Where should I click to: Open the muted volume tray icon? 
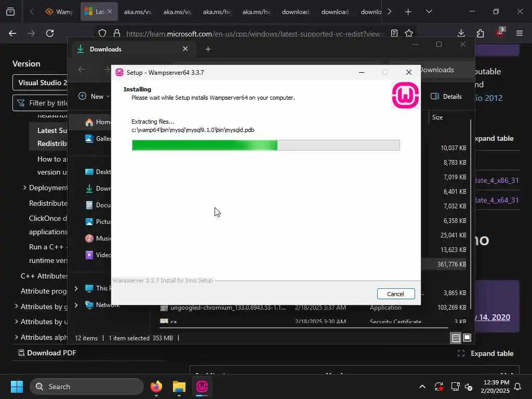[469, 387]
